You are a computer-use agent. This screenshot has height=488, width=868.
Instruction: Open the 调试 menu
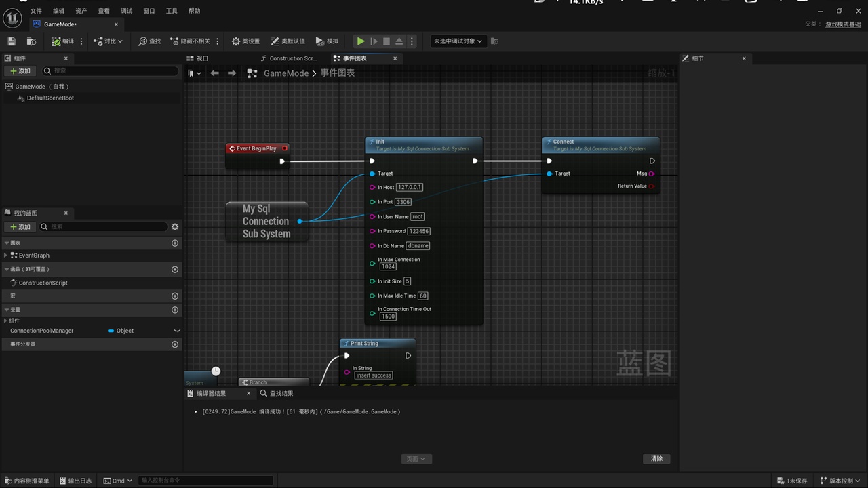pos(127,11)
